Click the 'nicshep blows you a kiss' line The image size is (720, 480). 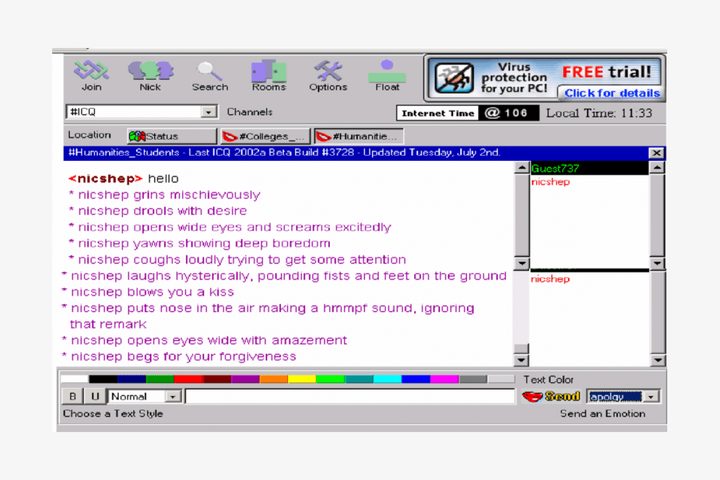tap(148, 292)
